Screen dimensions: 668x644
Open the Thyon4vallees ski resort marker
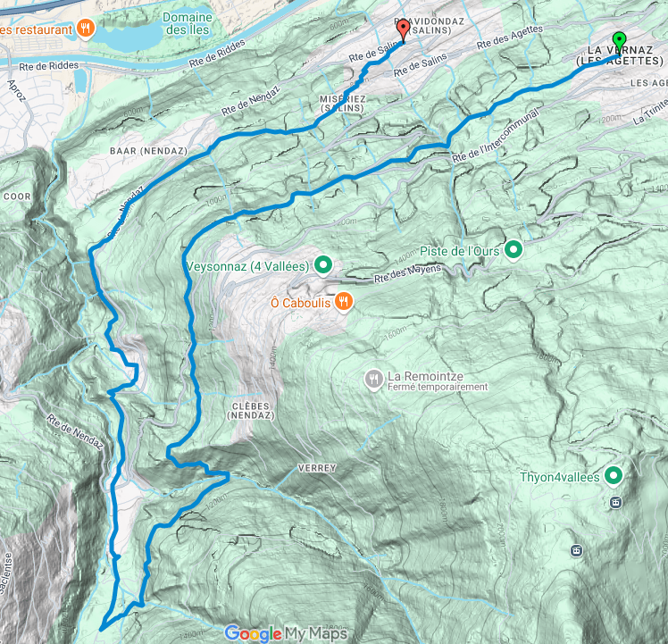[614, 476]
